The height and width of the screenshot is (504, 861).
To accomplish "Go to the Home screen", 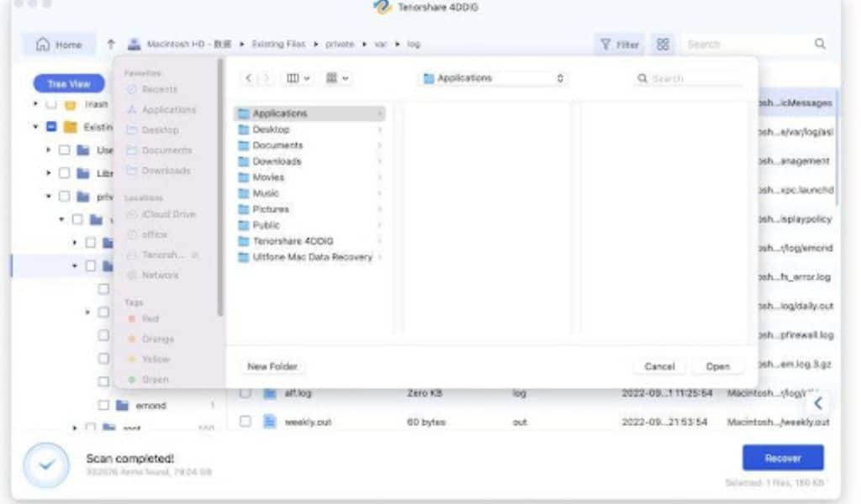I will pos(59,45).
